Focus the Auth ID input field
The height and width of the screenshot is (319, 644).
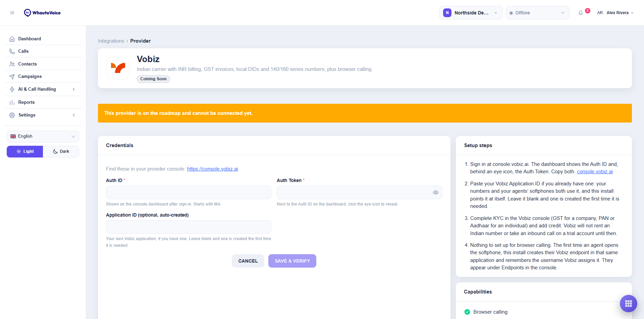point(189,192)
